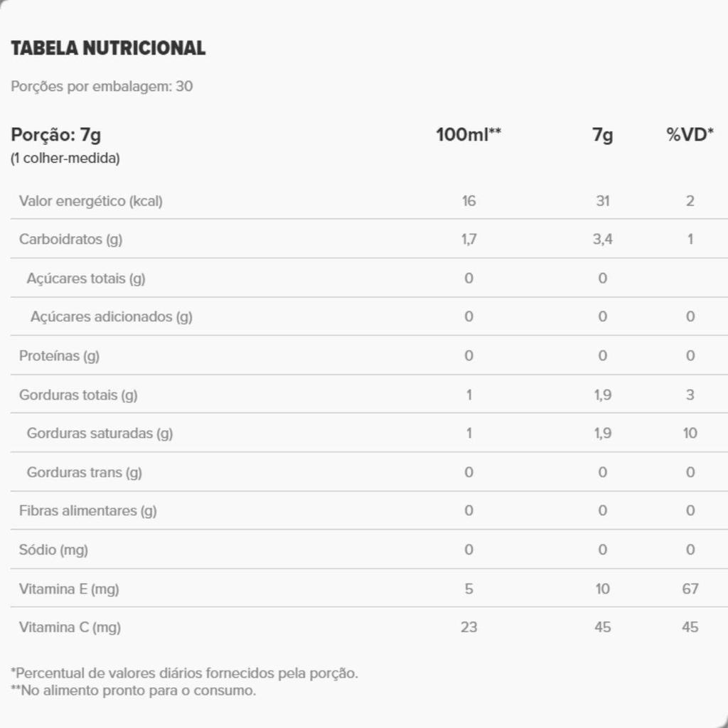The width and height of the screenshot is (728, 728).
Task: Select the Valor energético (kcal) row label
Action: [x=90, y=201]
